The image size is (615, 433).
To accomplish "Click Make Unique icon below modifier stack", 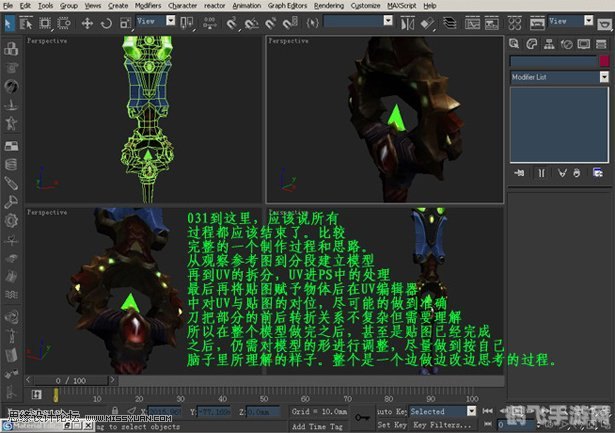I will coord(563,174).
